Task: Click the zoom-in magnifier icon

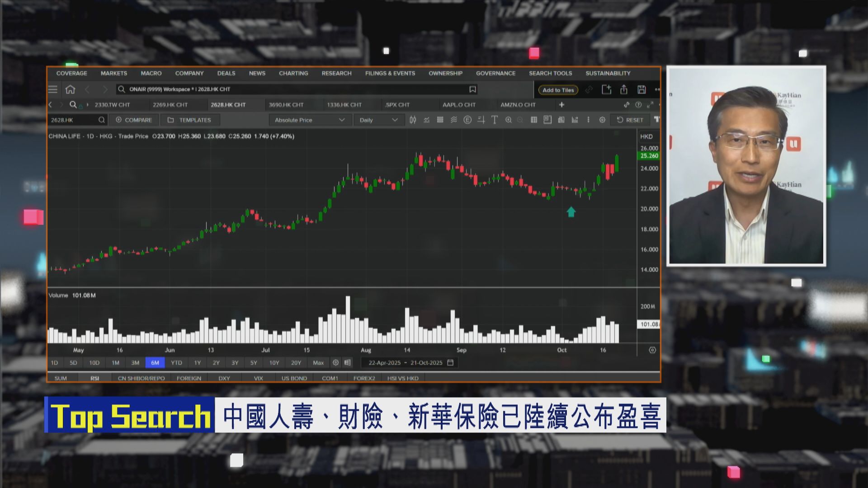Action: (509, 120)
